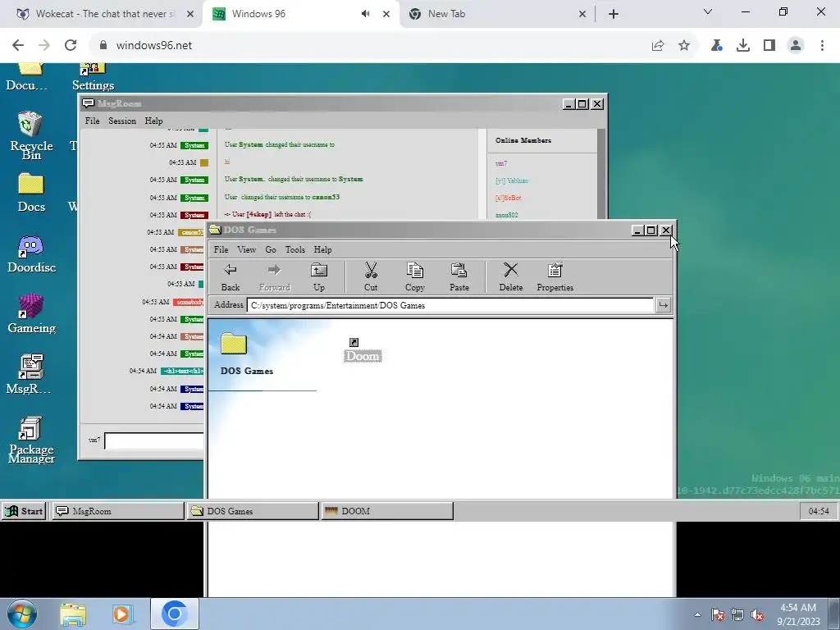Viewport: 840px width, 630px height.
Task: Show hidden tray icons arrow
Action: pyautogui.click(x=697, y=615)
